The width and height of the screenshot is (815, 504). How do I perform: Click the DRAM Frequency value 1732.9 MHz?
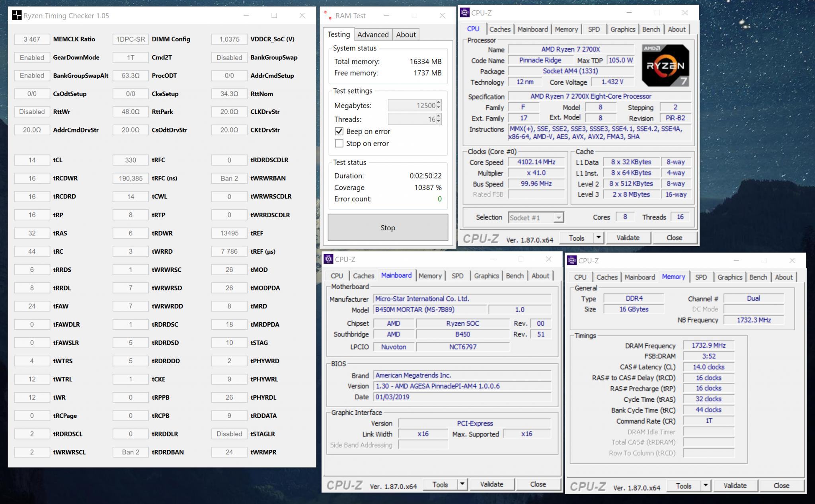pyautogui.click(x=708, y=345)
